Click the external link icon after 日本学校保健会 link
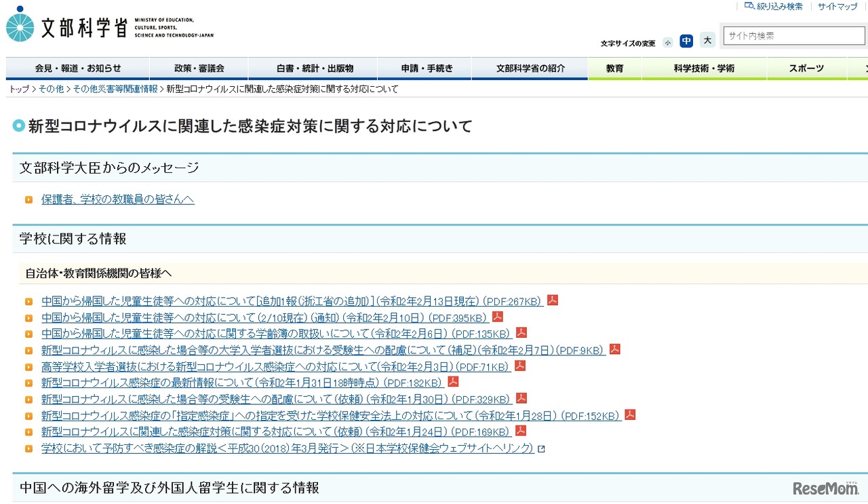868x504 pixels. [x=540, y=448]
